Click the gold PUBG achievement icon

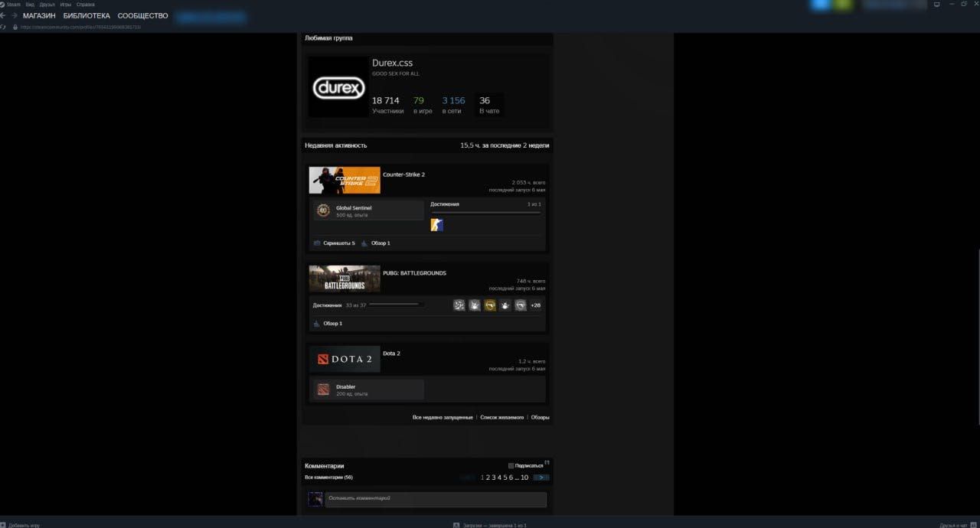pos(490,305)
